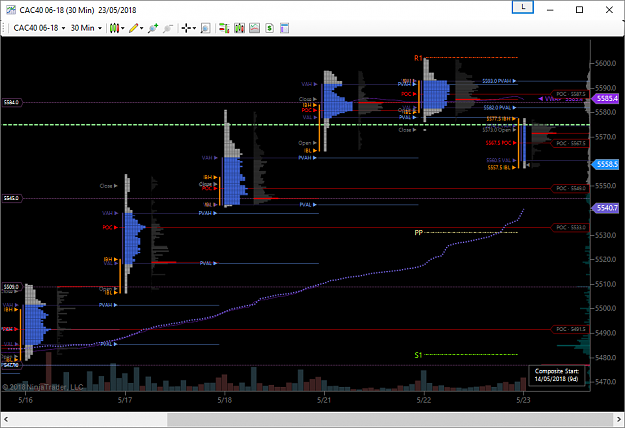Click the R1 pivot label
The height and width of the screenshot is (428, 625).
tap(418, 58)
